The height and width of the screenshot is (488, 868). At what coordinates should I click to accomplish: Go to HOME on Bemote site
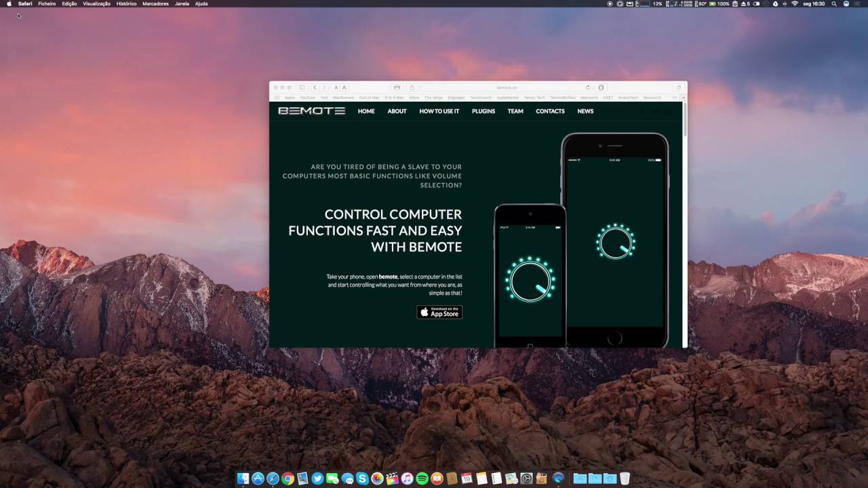click(366, 111)
